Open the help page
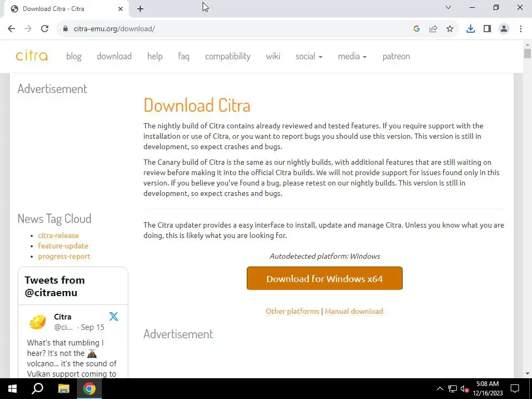Screen dimensions: 532x399 155,56
